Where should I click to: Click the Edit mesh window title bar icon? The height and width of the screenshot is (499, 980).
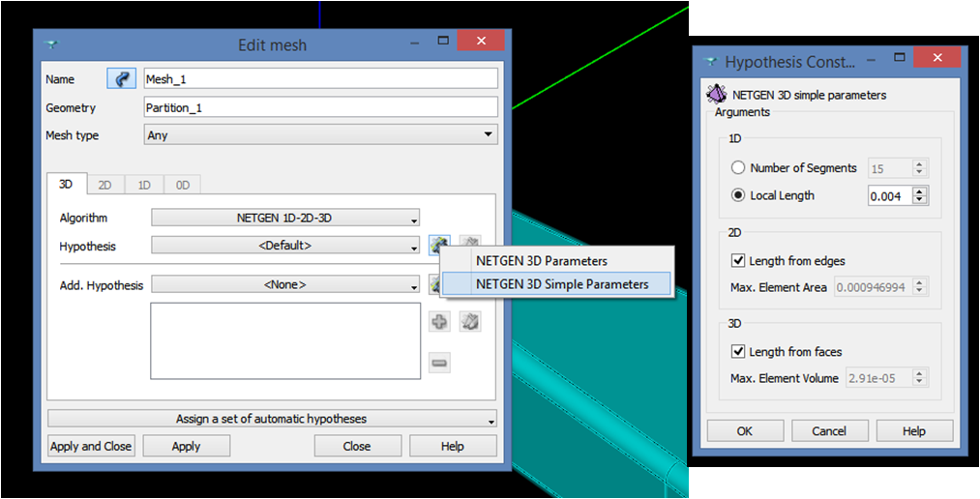[50, 44]
